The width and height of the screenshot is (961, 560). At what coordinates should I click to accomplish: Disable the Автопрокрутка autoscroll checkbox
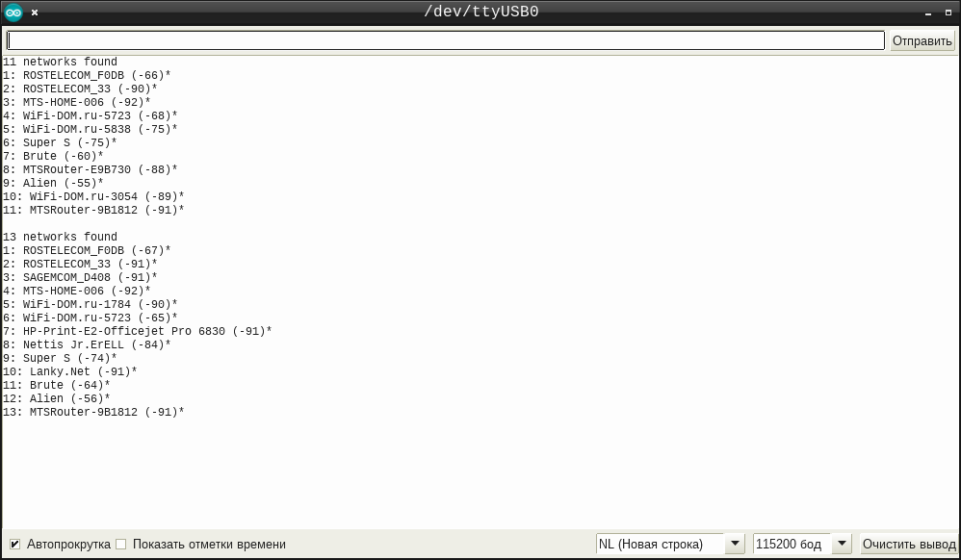coord(14,544)
